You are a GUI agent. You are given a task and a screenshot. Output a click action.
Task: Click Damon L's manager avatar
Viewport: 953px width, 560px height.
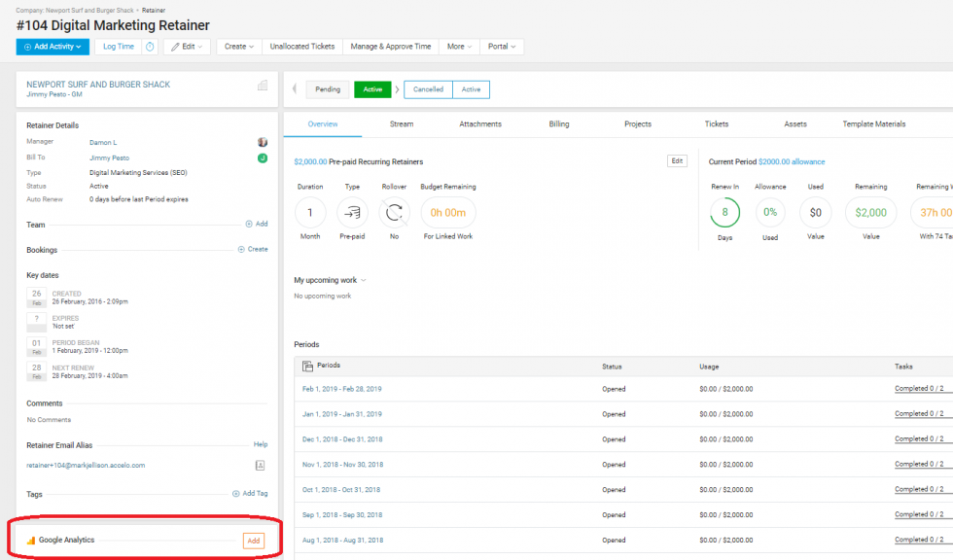tap(262, 142)
